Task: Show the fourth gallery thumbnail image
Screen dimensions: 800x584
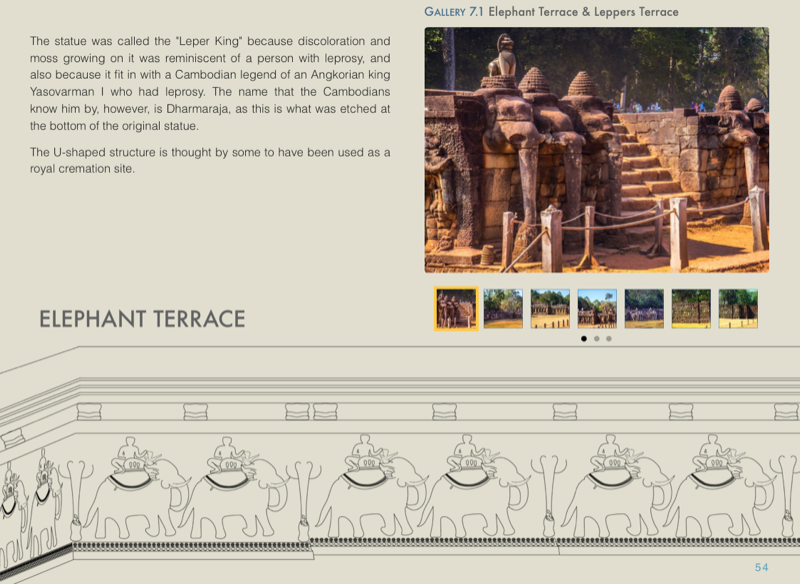Action: pos(597,309)
